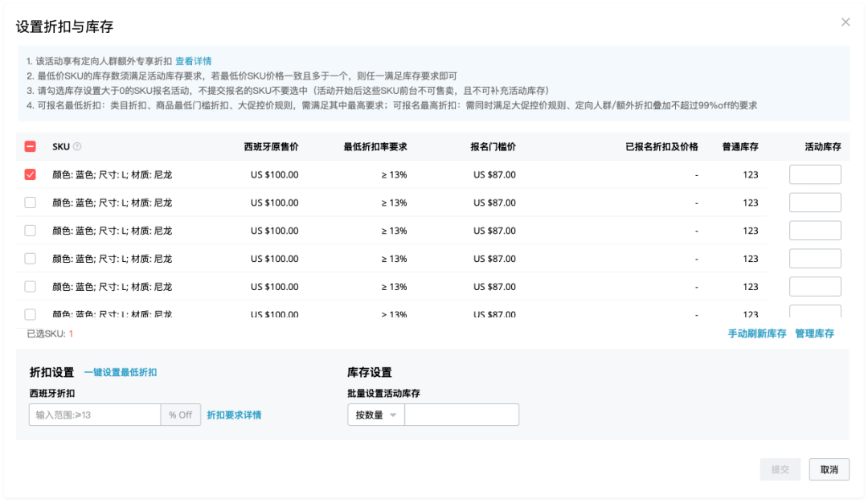Click 管理库存 link
This screenshot has width=868, height=503.
pyautogui.click(x=814, y=333)
